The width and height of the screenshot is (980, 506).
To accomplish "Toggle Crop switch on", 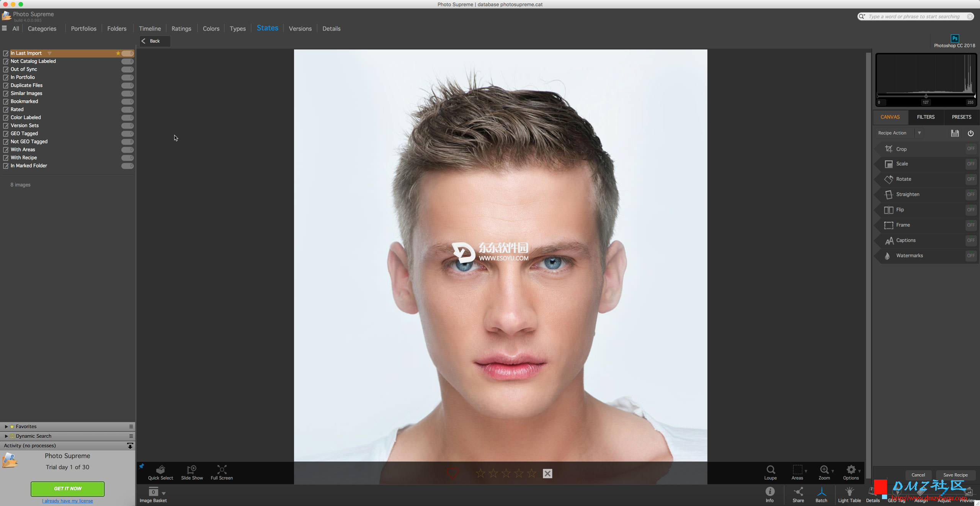I will [x=971, y=149].
